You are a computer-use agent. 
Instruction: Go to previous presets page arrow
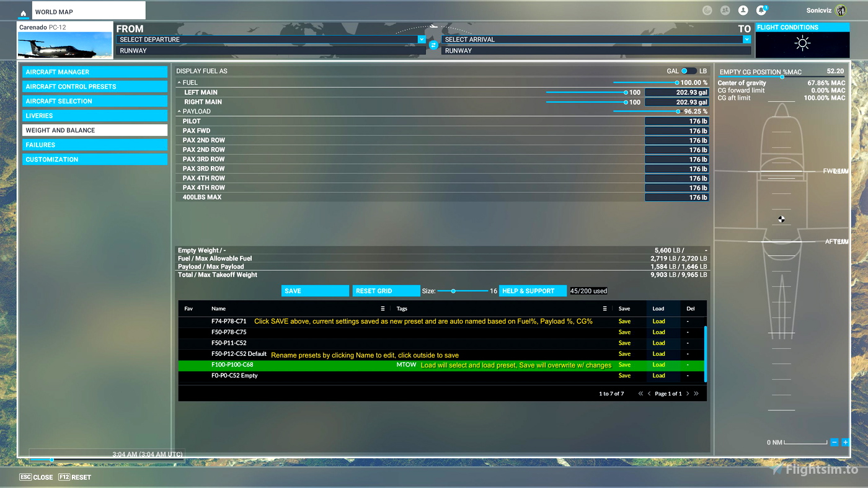tap(649, 394)
